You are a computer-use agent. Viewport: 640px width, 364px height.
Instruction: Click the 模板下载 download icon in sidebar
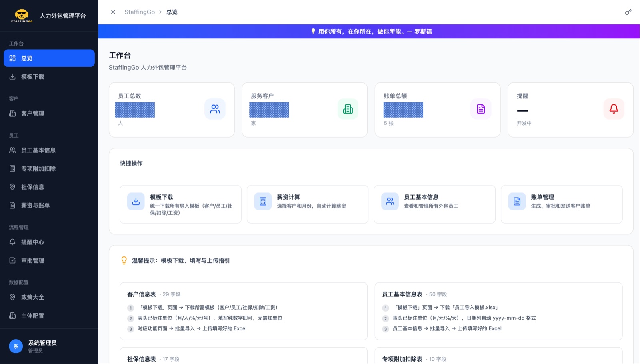[x=12, y=76]
